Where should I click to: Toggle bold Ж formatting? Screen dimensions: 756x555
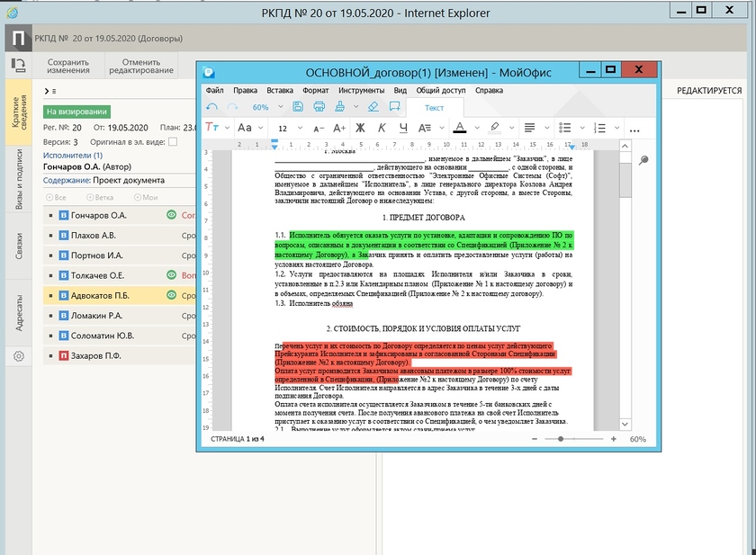(360, 129)
